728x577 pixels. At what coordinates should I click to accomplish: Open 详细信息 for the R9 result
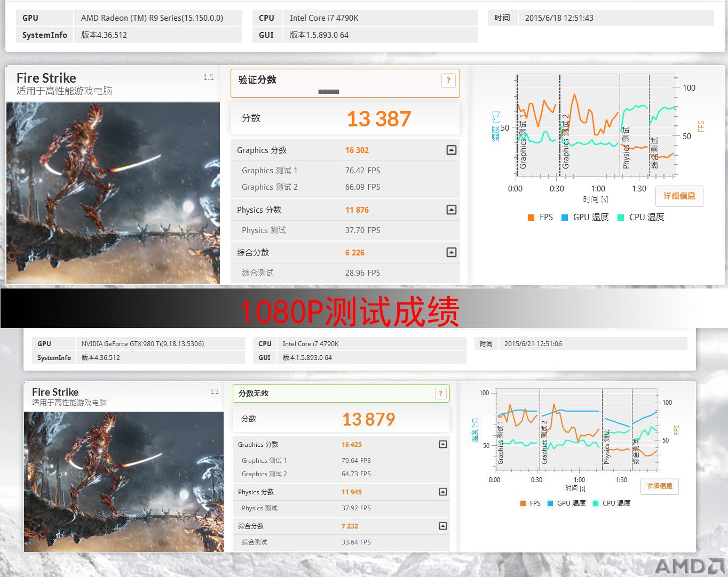[679, 196]
